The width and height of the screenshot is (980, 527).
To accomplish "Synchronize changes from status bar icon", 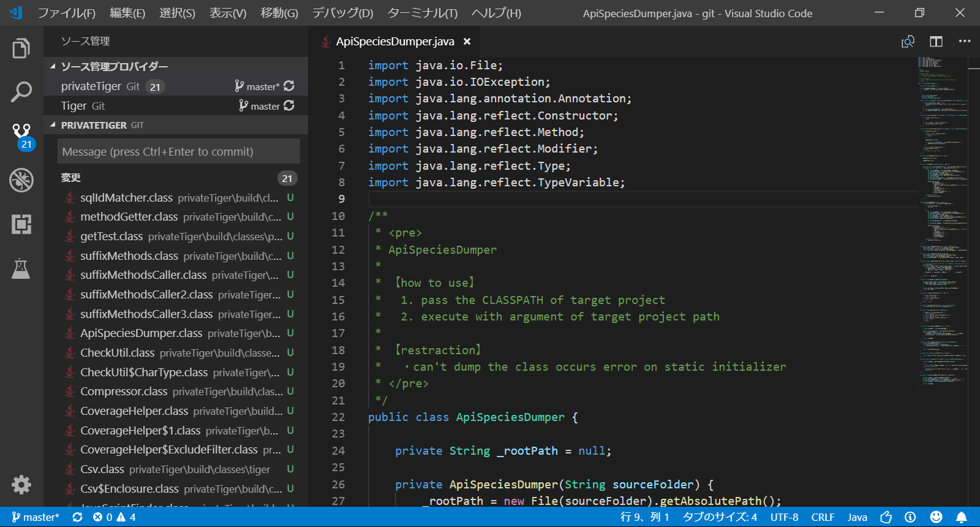I will (x=77, y=517).
